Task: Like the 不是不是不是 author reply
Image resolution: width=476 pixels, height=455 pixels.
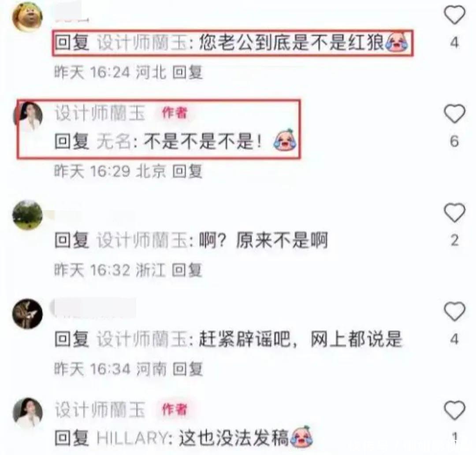Action: (x=454, y=114)
